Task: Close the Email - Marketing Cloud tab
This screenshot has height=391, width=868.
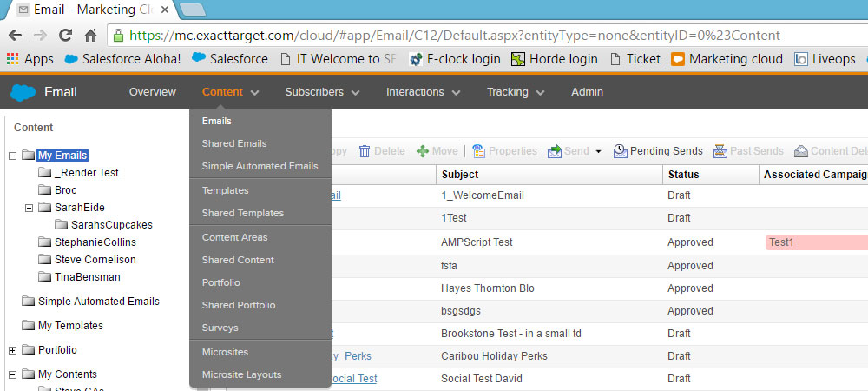Action: 164,10
